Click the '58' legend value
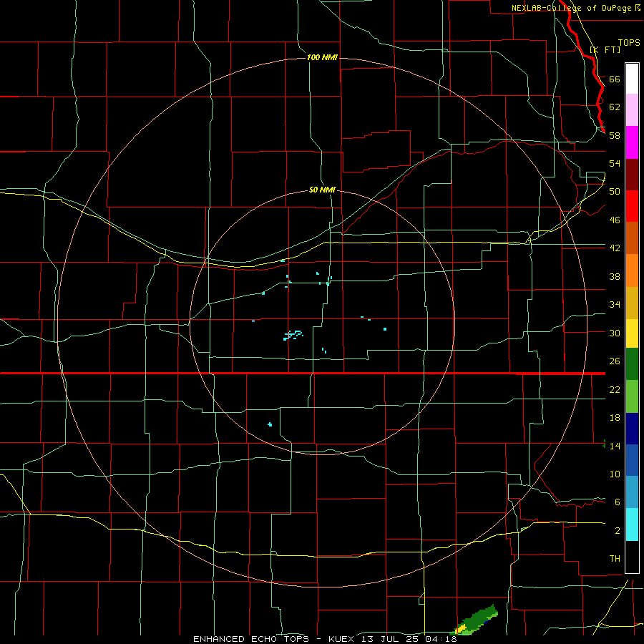Screen dimensions: 644x644 (615, 135)
